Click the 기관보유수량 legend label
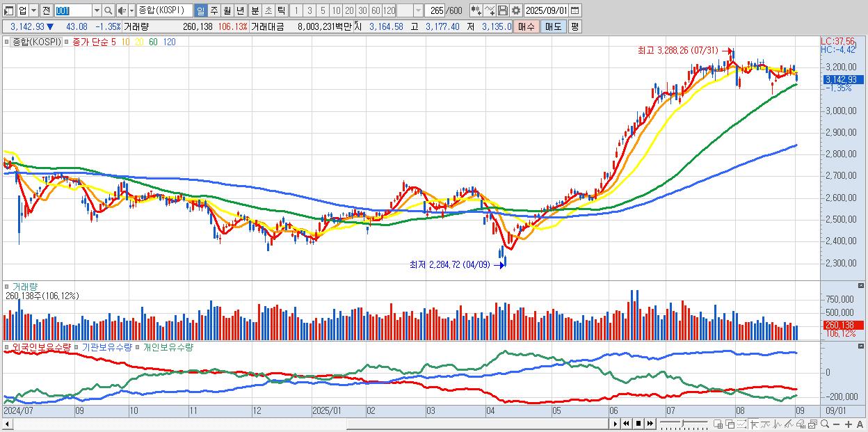The height and width of the screenshot is (432, 868). (x=106, y=346)
